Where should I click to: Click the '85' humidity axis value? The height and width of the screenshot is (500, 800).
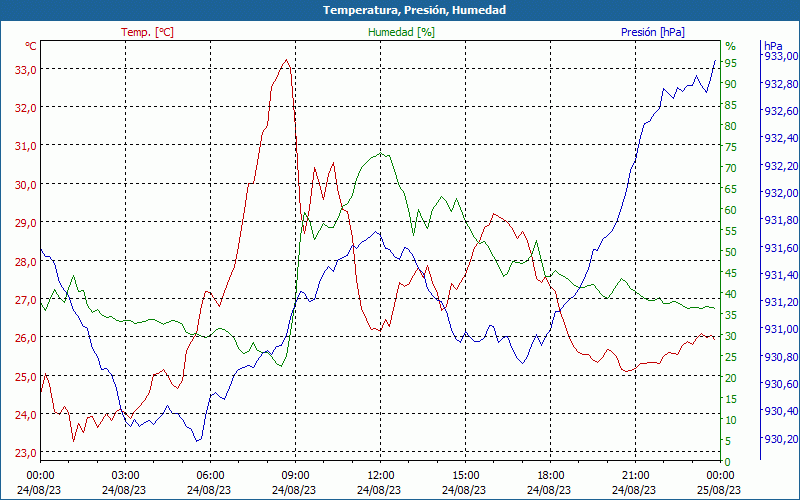pos(731,105)
